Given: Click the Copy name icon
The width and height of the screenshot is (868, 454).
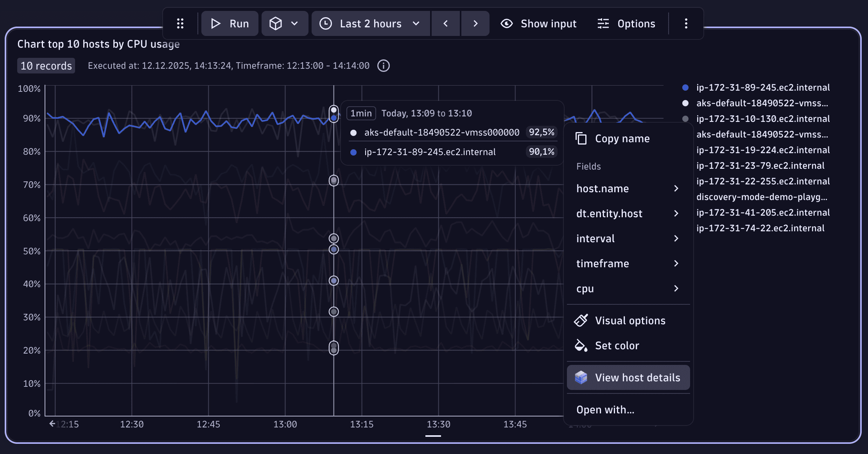Looking at the screenshot, I should click(581, 139).
